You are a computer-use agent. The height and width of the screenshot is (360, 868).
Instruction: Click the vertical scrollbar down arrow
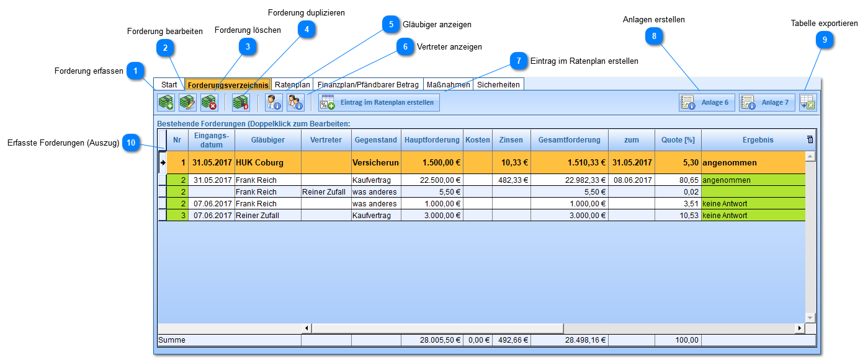(x=810, y=317)
